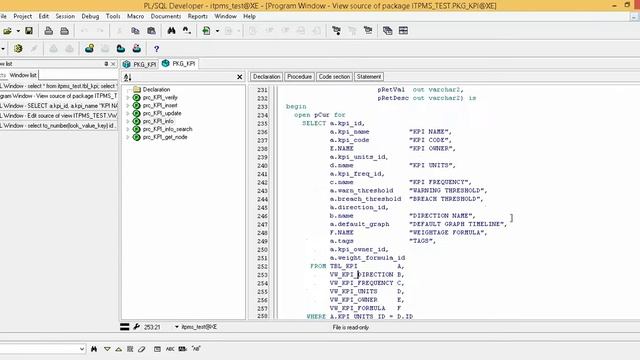Click the wrench preferences icon in status bar
Screen dimensions: 640x360
point(136,327)
